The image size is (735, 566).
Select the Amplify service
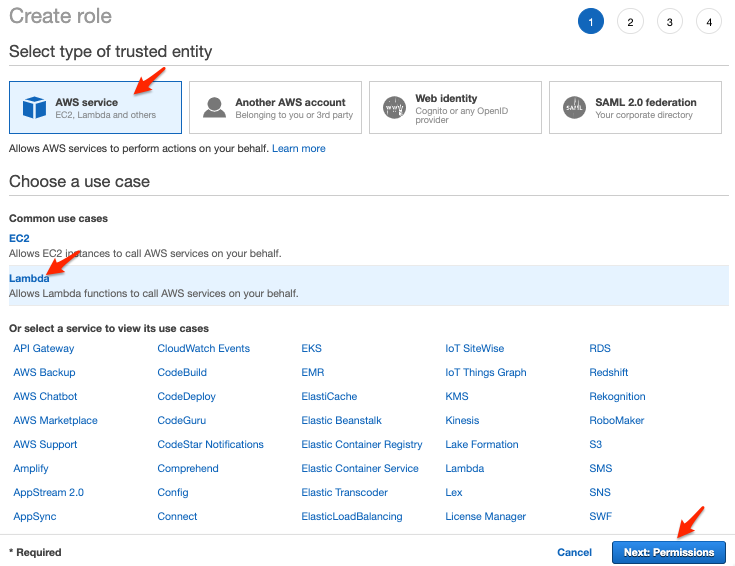30,468
